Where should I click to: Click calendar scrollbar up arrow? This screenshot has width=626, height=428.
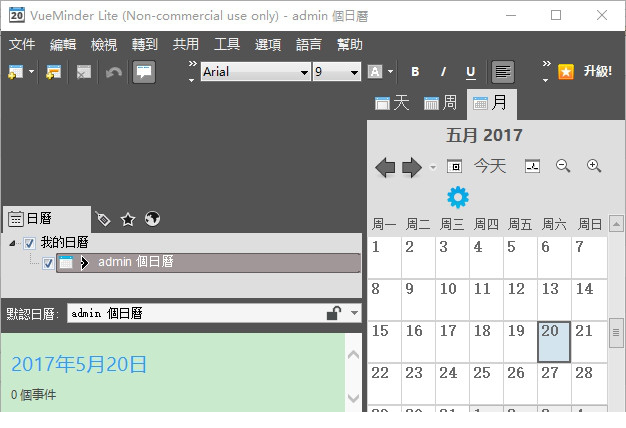point(616,224)
